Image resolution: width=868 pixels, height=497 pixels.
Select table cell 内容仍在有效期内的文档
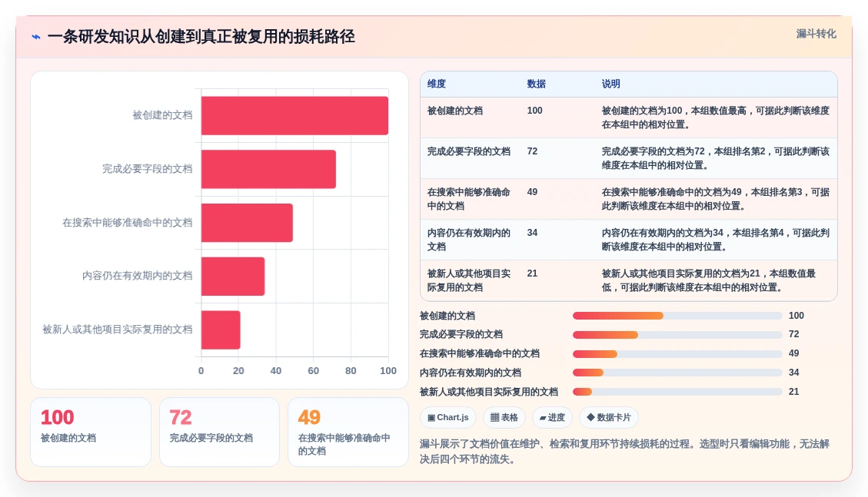tap(468, 240)
